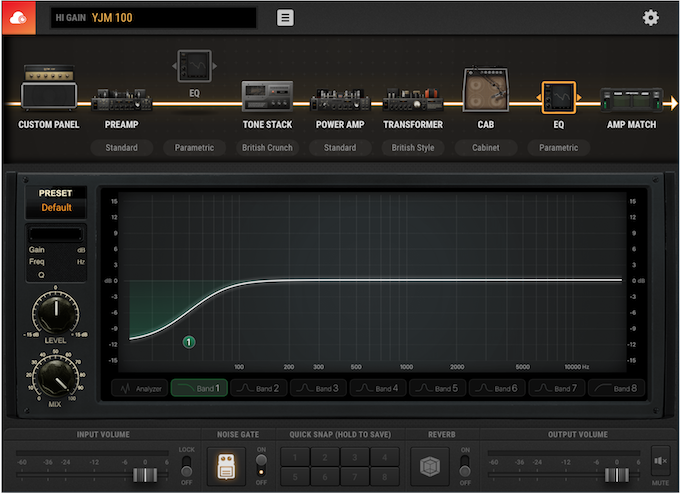Image resolution: width=680 pixels, height=493 pixels.
Task: Click the Gain dB value row
Action: pos(56,250)
